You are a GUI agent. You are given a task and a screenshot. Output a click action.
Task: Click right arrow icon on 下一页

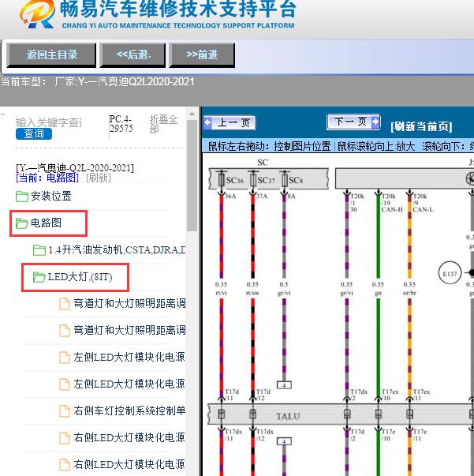pos(375,122)
